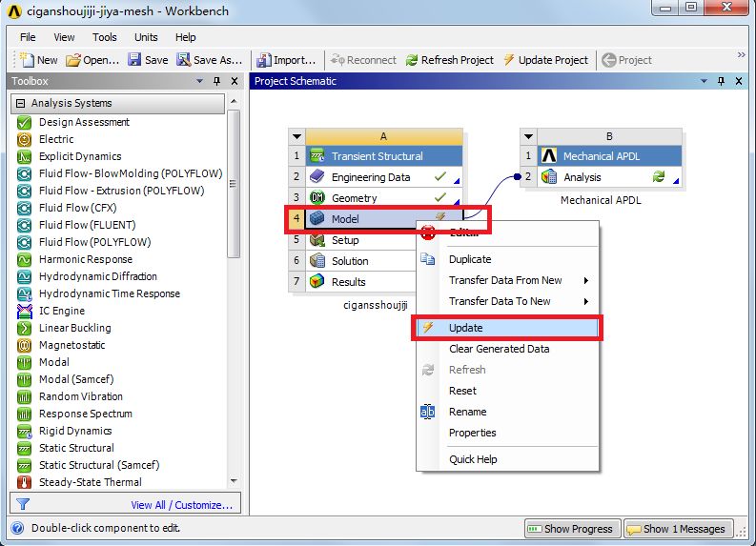This screenshot has height=546, width=756.
Task: Open the View All / Customize link
Action: click(181, 505)
